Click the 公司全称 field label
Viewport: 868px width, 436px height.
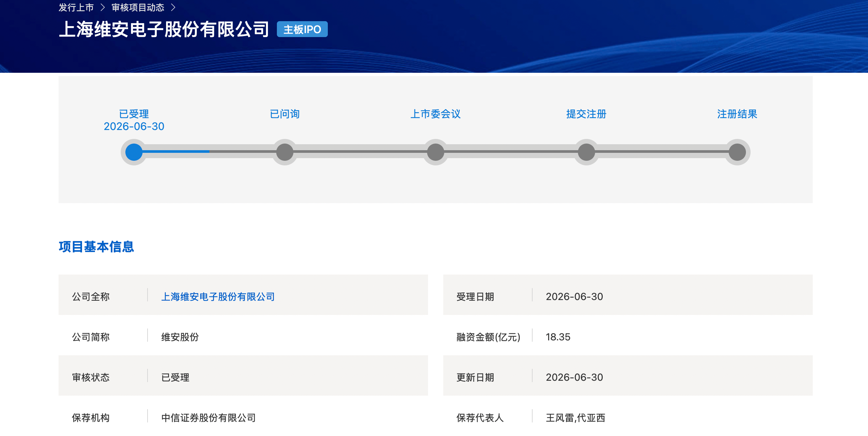(91, 296)
